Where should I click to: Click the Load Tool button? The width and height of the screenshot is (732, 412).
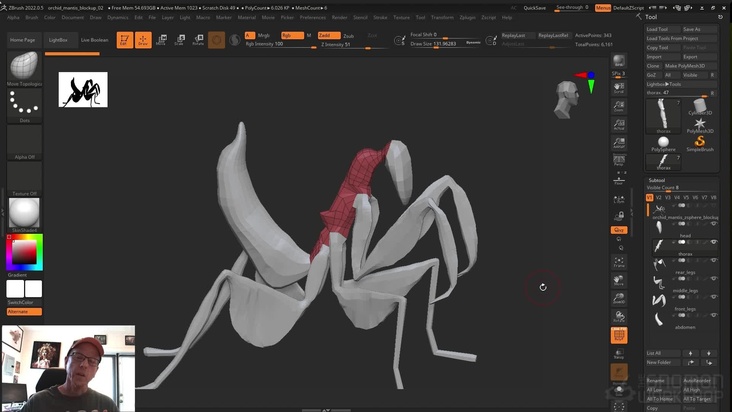[x=659, y=29]
